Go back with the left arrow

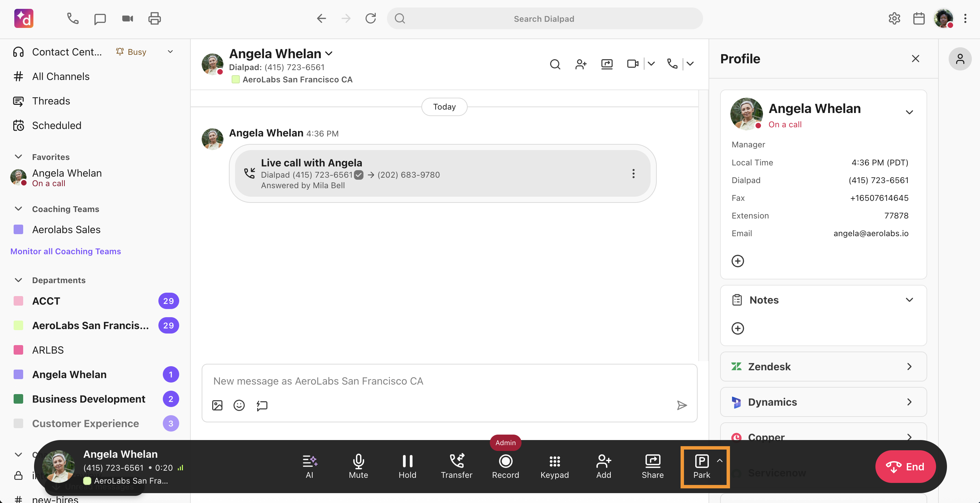point(322,19)
